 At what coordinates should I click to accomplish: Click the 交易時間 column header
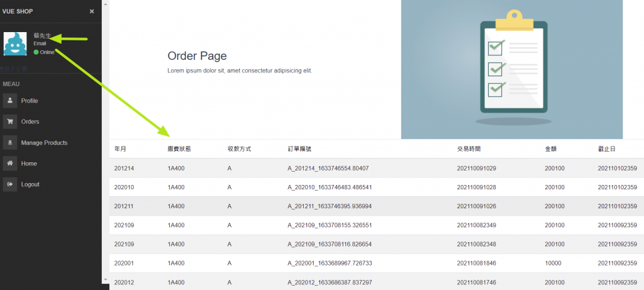click(469, 148)
